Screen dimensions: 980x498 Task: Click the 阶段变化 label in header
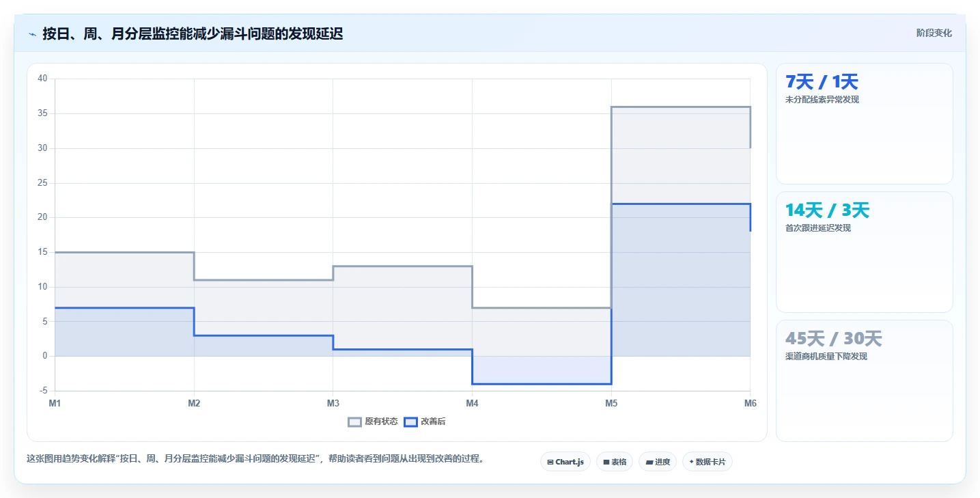tap(934, 33)
